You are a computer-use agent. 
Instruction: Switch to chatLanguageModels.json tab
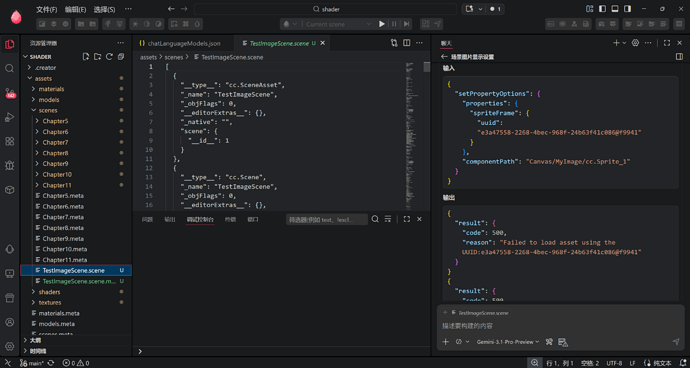click(x=184, y=43)
